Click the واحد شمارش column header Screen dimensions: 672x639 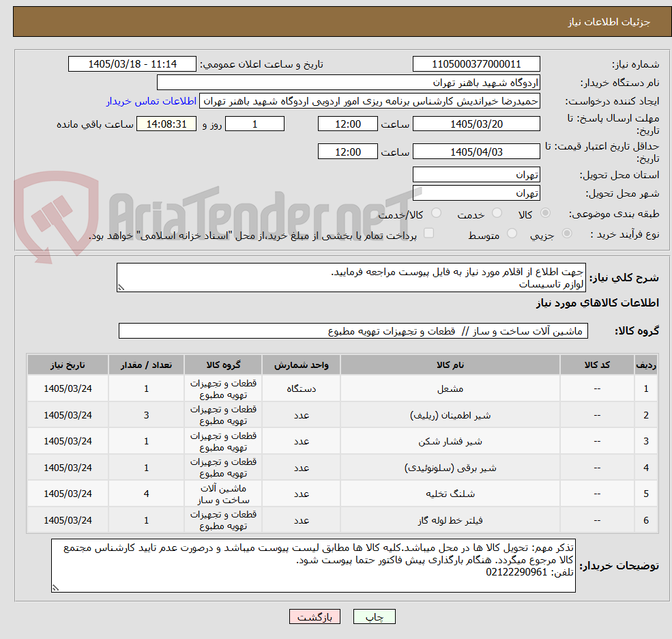(302, 365)
